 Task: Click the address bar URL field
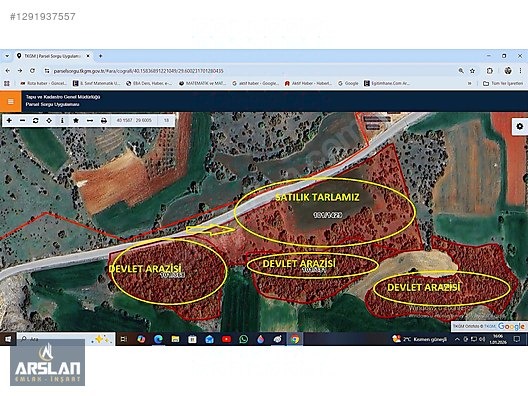[249, 71]
